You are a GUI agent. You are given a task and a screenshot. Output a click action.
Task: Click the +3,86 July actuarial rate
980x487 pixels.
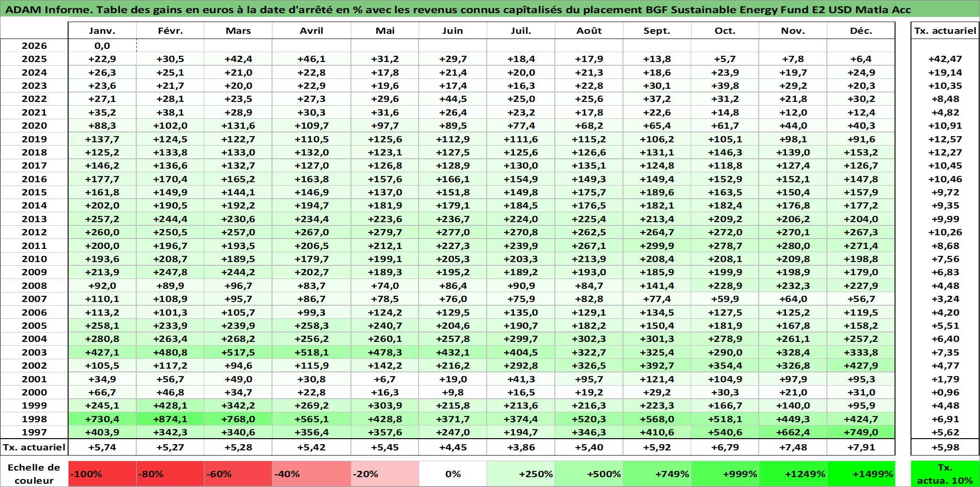521,447
